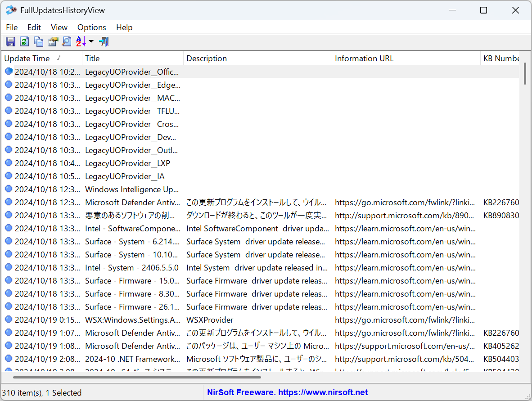Image resolution: width=532 pixels, height=401 pixels.
Task: Open the Find dialog from toolbar
Action: (67, 41)
